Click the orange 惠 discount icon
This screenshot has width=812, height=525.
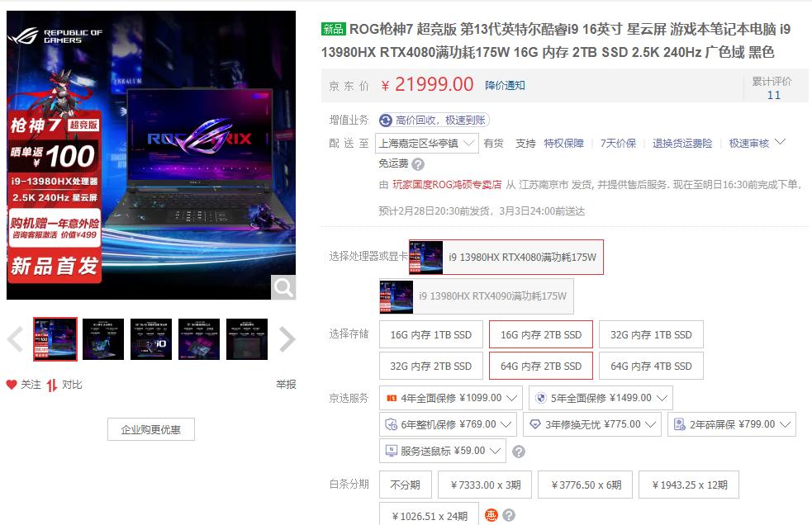[491, 515]
